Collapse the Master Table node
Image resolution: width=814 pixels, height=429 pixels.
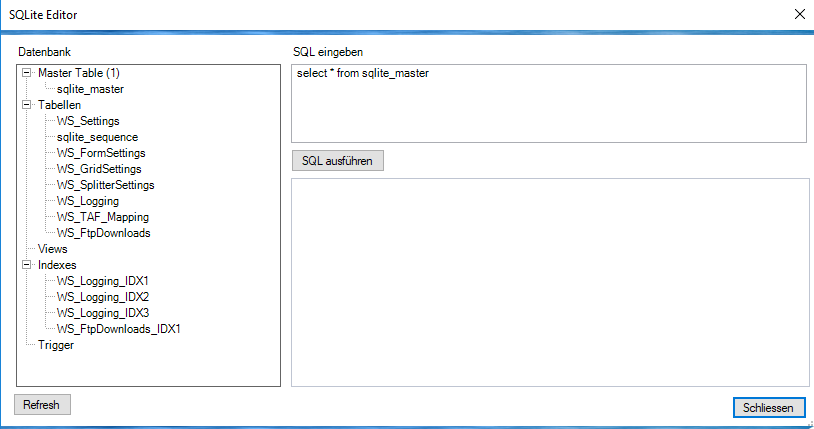tap(26, 73)
